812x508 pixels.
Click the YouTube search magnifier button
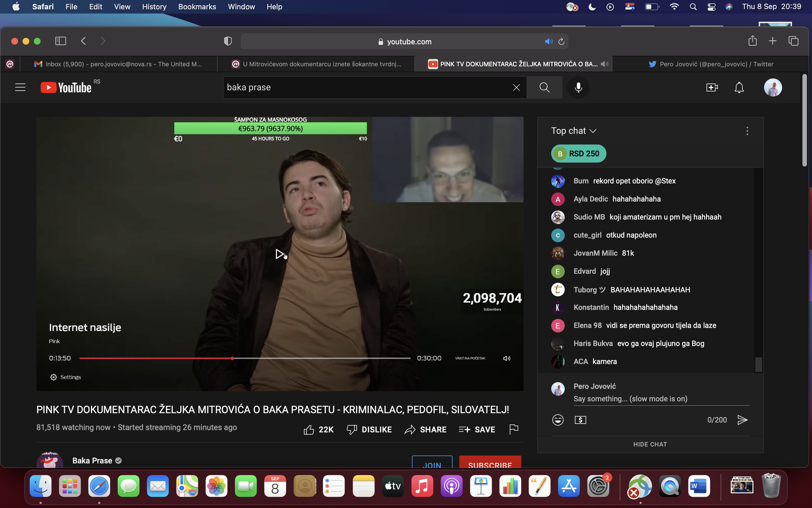(544, 87)
